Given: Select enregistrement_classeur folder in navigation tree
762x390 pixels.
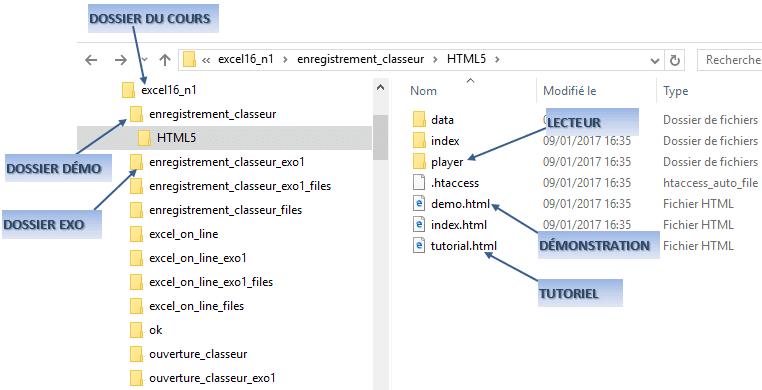Looking at the screenshot, I should click(213, 114).
